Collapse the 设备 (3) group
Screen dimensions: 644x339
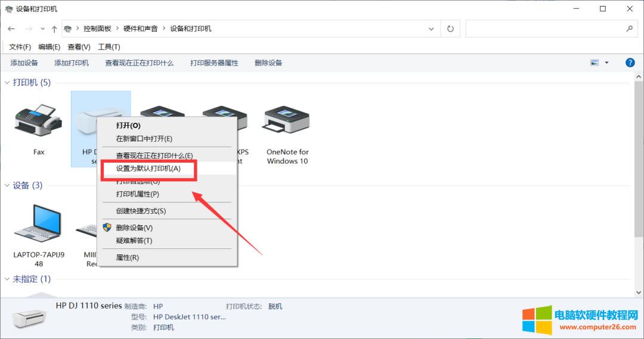(7, 185)
